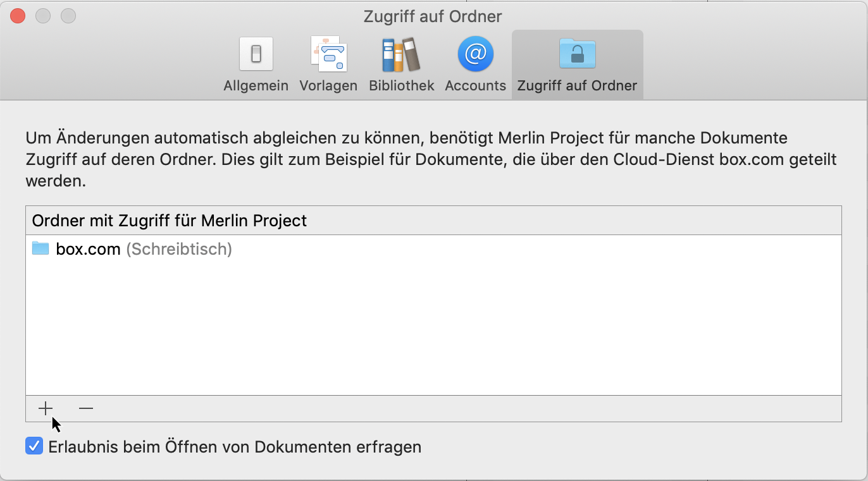Click the lock-folder icon in the toolbar
This screenshot has height=481, width=868.
[x=576, y=54]
